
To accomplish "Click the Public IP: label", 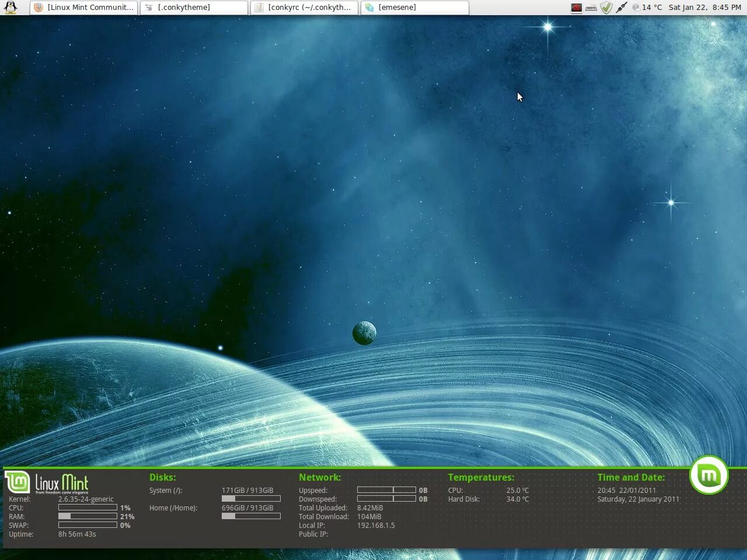I will pyautogui.click(x=313, y=534).
